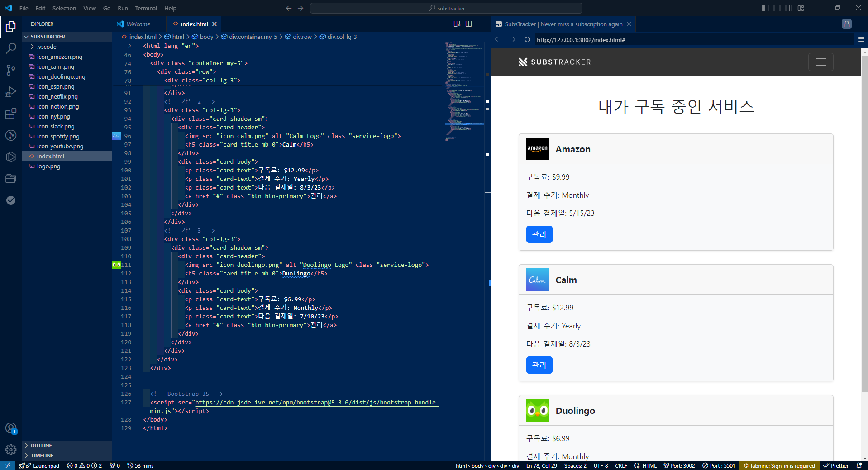The image size is (868, 470).
Task: Open the File menu
Action: [24, 8]
